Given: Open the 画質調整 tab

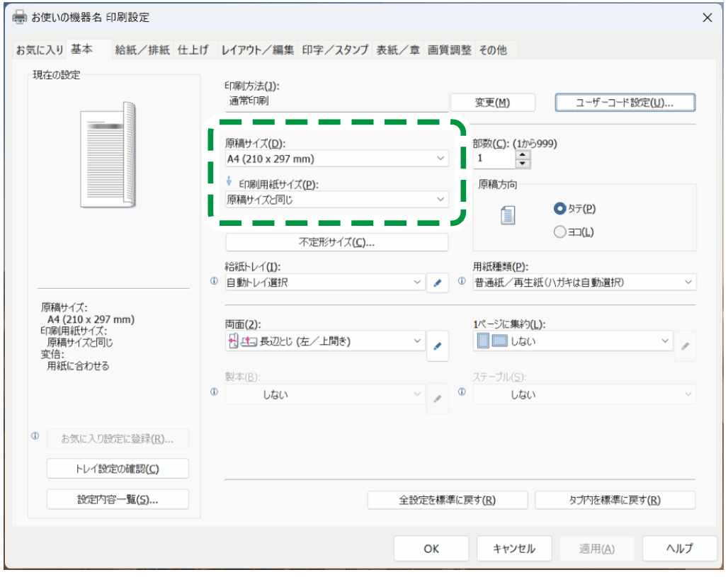Looking at the screenshot, I should pyautogui.click(x=449, y=50).
